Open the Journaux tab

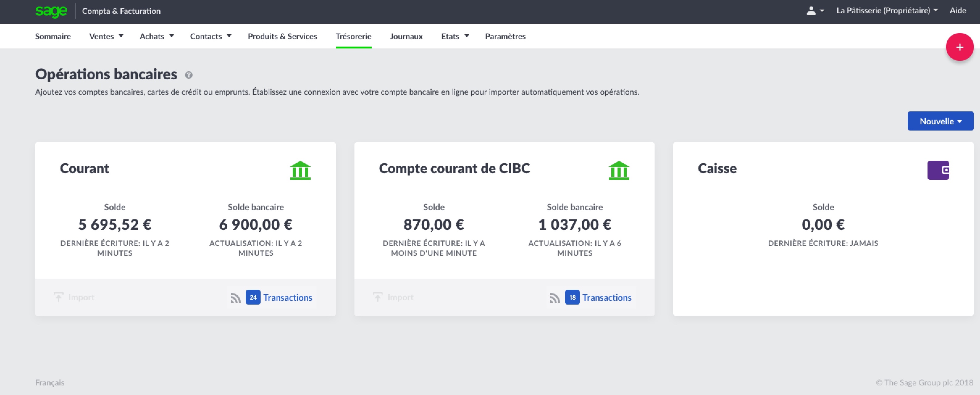[406, 36]
